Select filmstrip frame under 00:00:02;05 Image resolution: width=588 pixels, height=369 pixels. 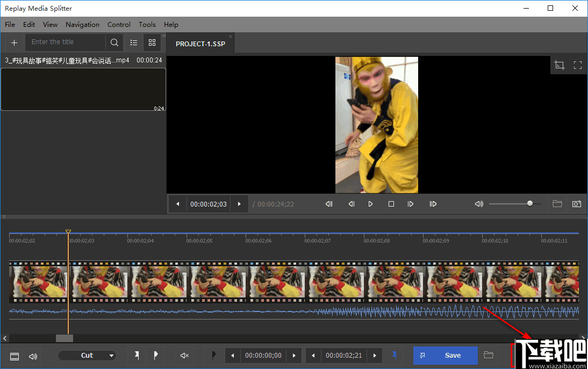point(218,282)
